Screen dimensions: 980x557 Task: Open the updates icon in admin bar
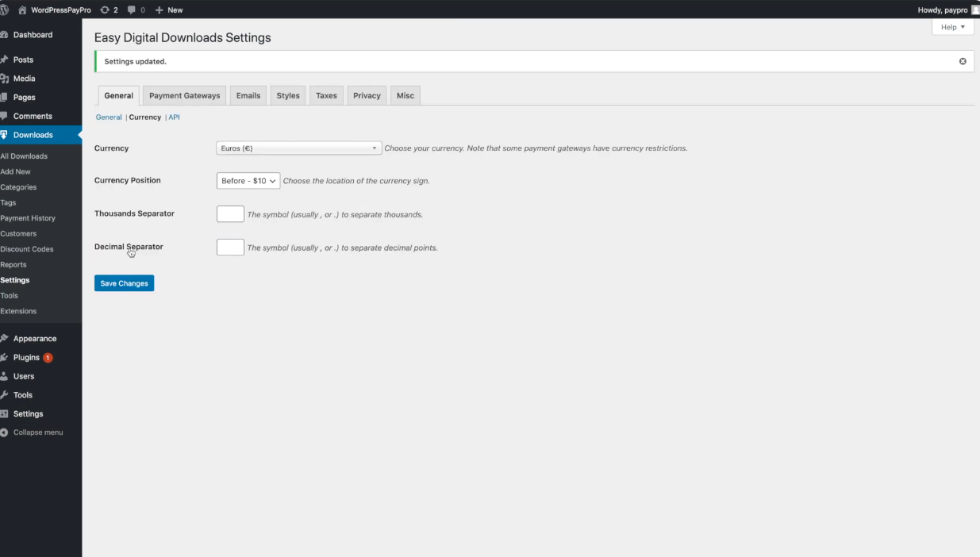105,10
